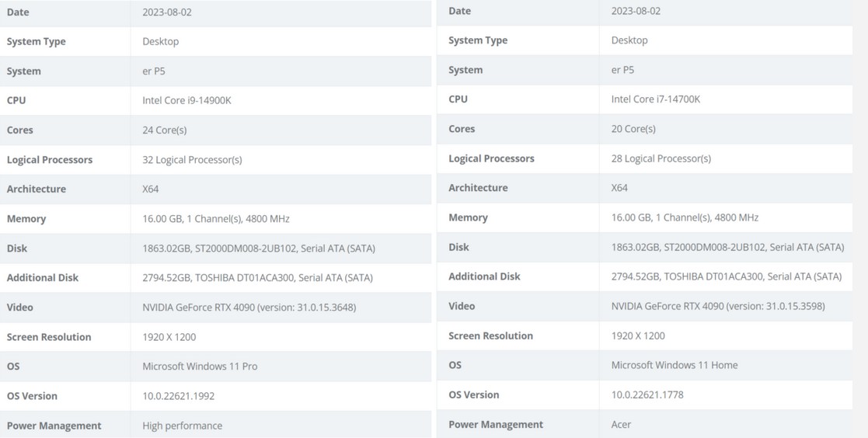Click the System Type label in right table
The width and height of the screenshot is (868, 438).
point(477,40)
